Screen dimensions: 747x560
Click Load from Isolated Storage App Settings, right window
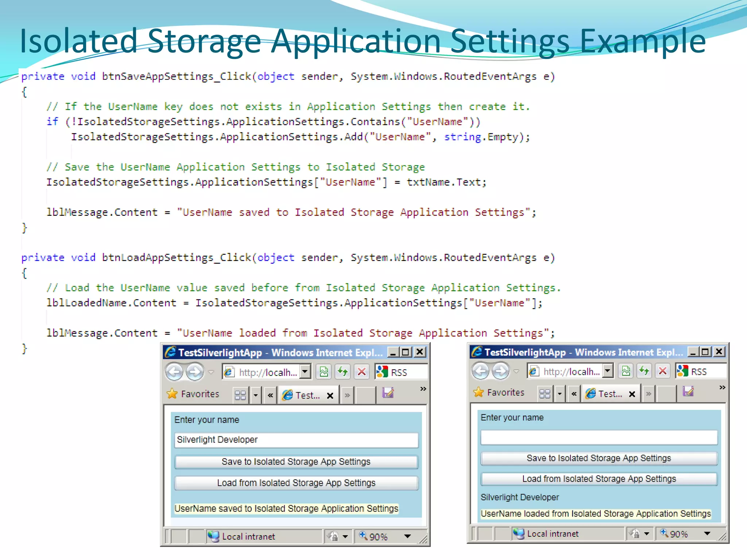(x=599, y=479)
